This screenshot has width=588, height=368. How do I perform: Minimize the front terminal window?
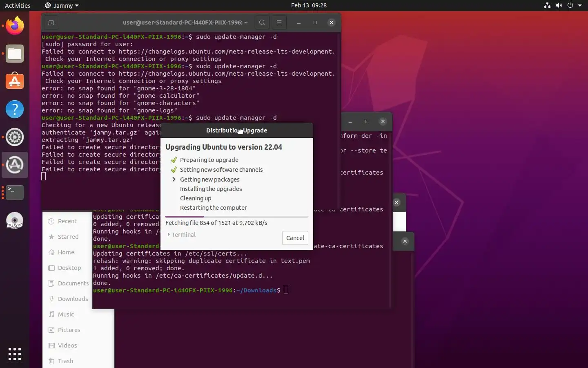(299, 22)
